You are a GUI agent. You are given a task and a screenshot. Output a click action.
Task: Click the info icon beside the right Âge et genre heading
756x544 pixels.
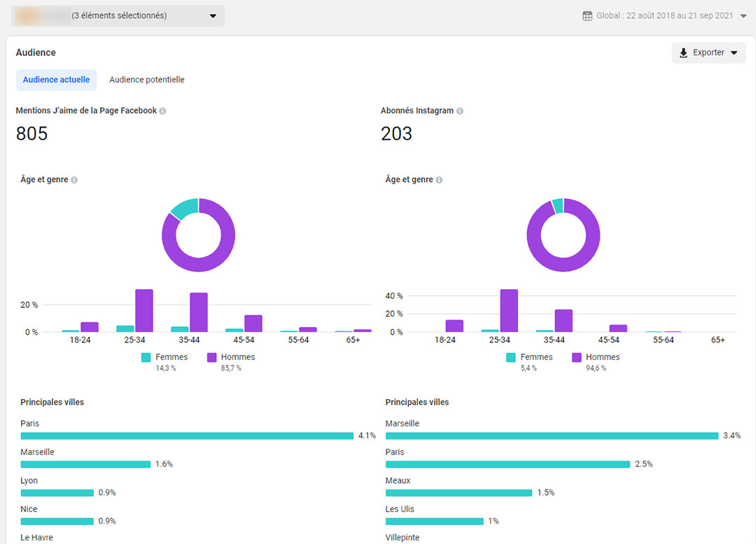pyautogui.click(x=439, y=179)
